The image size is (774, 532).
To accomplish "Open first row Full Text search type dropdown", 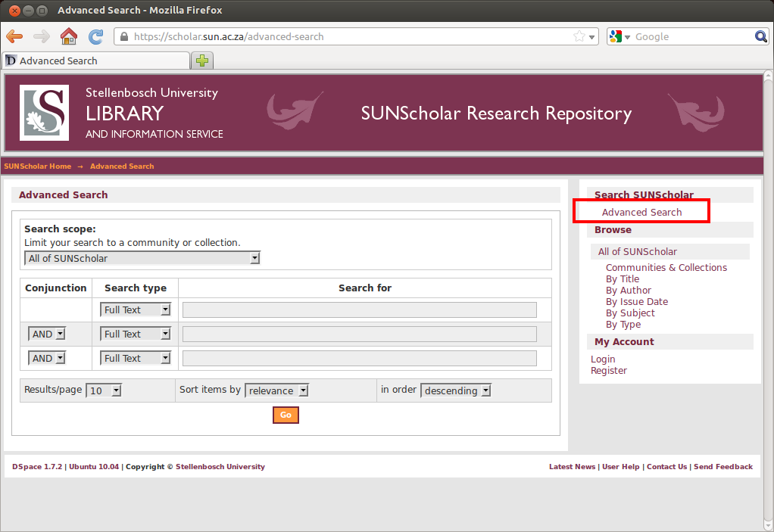I will click(136, 310).
